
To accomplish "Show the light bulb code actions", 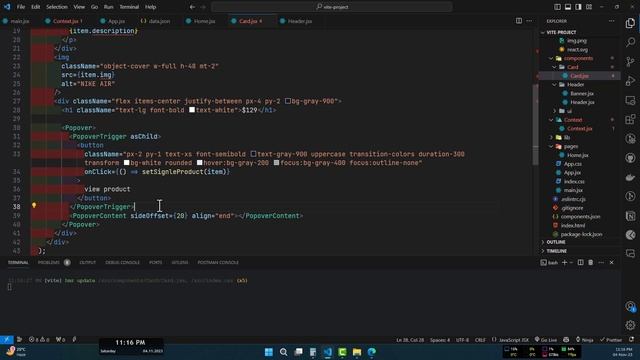I will [x=34, y=205].
